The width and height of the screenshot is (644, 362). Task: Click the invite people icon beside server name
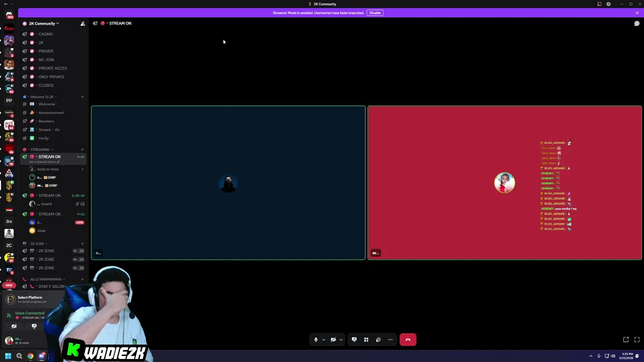tap(83, 24)
